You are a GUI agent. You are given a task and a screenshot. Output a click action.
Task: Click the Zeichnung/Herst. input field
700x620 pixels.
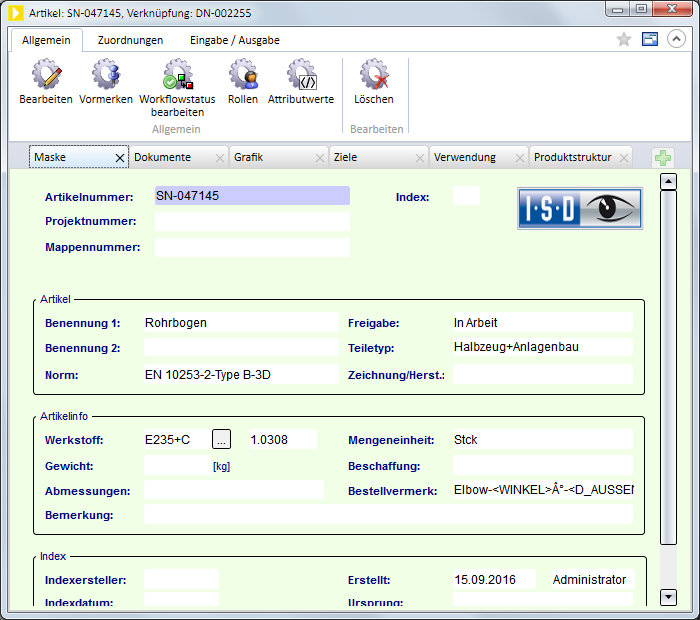click(543, 374)
